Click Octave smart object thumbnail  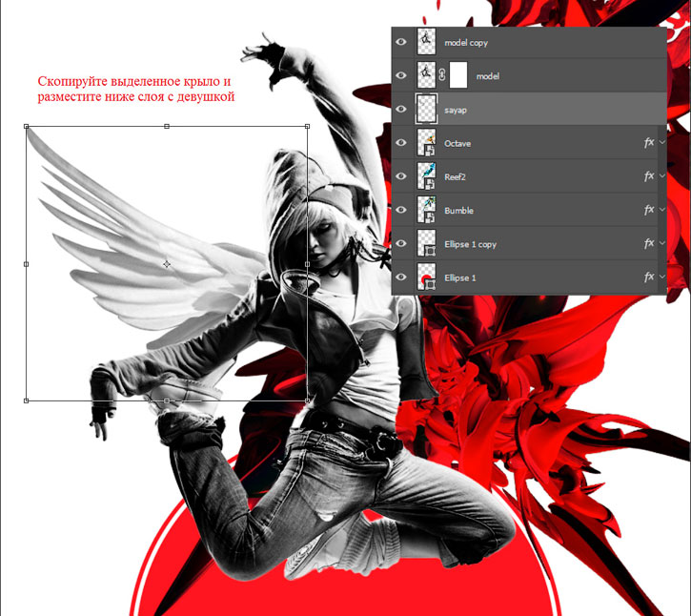click(x=426, y=142)
